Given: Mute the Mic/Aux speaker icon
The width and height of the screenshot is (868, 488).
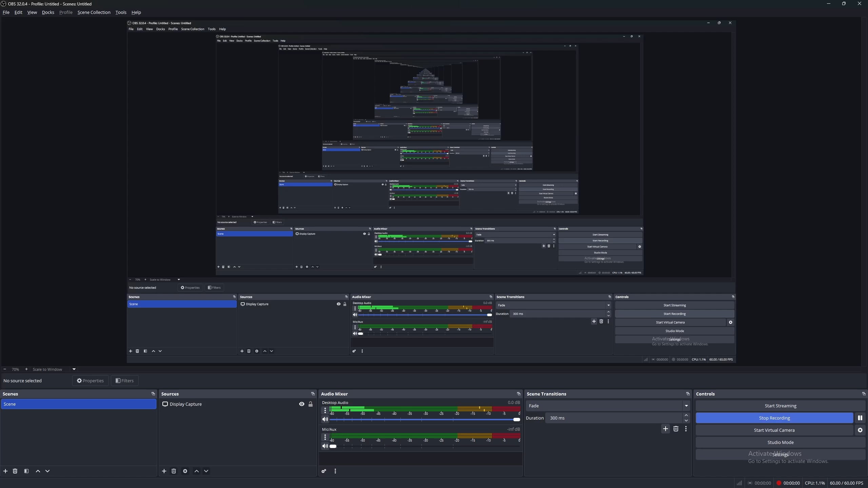Looking at the screenshot, I should click(x=325, y=446).
